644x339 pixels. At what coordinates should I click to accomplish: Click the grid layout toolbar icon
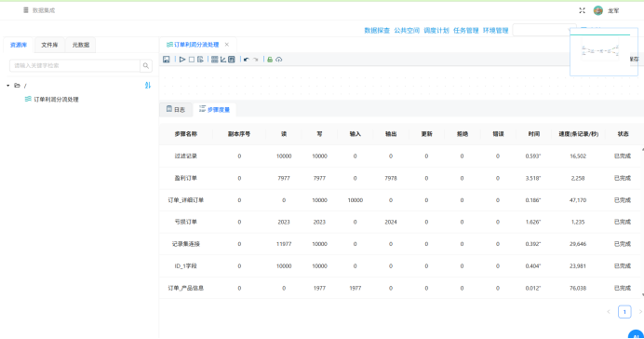[214, 60]
